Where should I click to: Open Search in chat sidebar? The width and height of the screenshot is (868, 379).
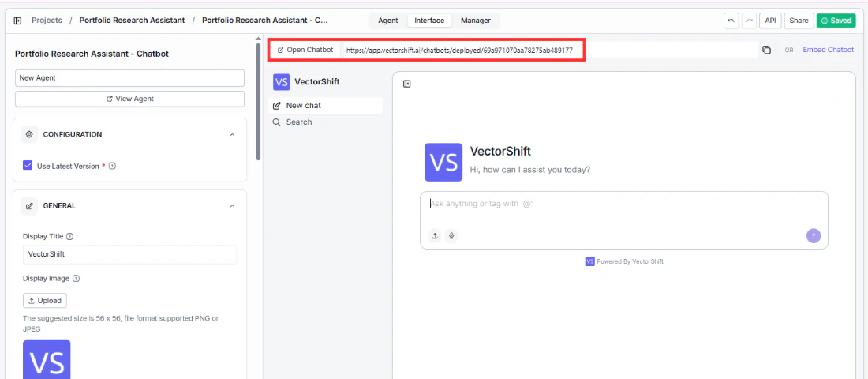[x=325, y=122]
